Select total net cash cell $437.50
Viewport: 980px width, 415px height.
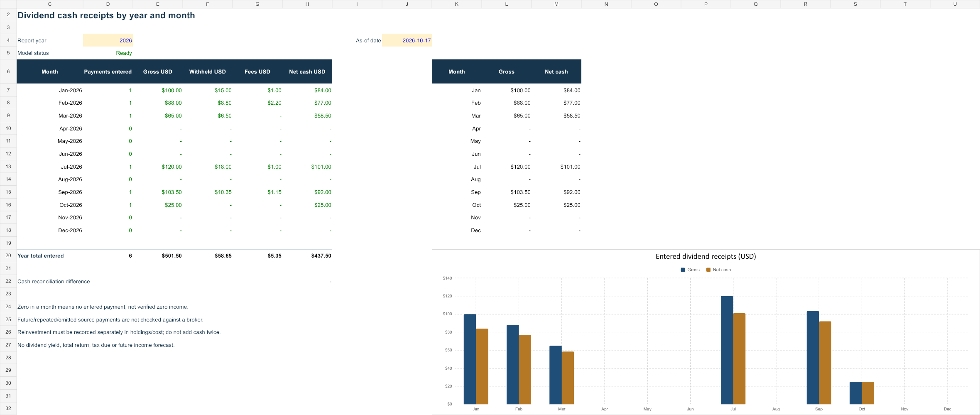pyautogui.click(x=307, y=256)
